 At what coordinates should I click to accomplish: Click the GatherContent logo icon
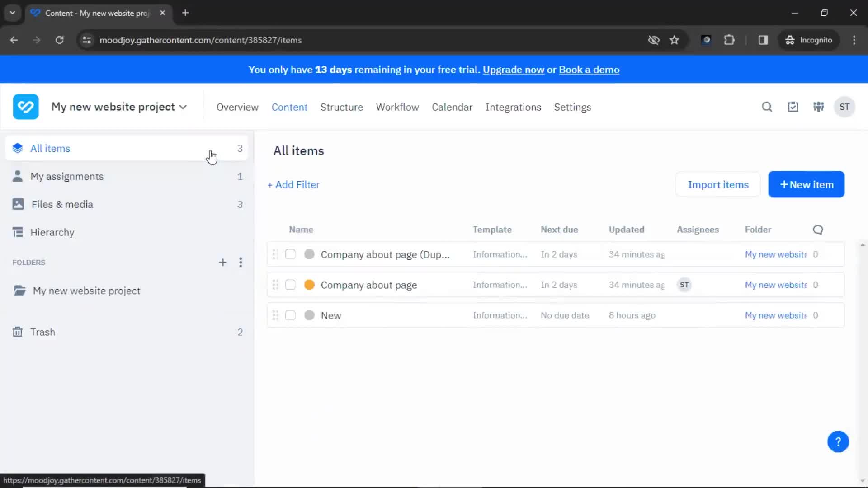click(x=26, y=107)
